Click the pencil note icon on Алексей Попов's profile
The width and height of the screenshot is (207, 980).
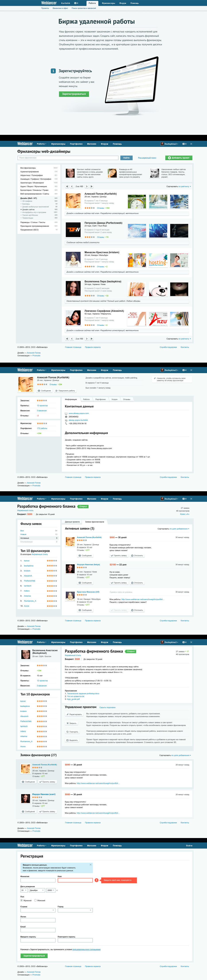click(155, 378)
